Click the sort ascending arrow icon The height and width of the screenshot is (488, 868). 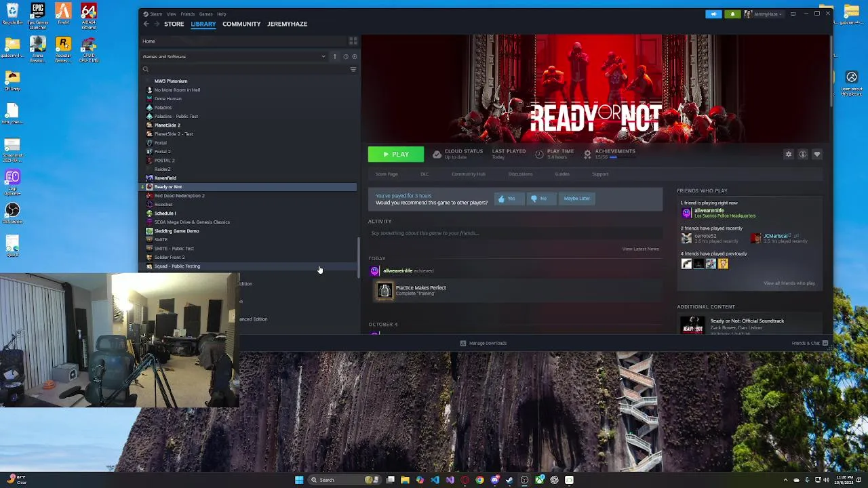pyautogui.click(x=334, y=56)
